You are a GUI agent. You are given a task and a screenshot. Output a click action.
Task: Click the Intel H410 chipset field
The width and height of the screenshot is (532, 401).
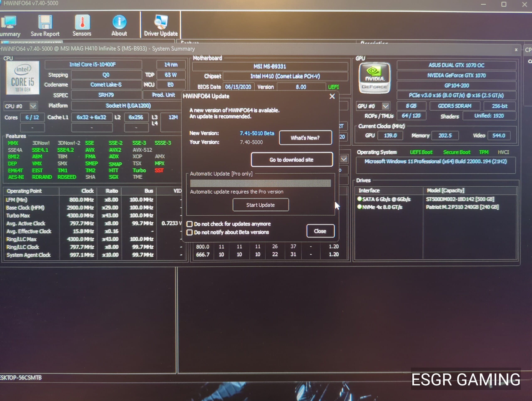(285, 76)
